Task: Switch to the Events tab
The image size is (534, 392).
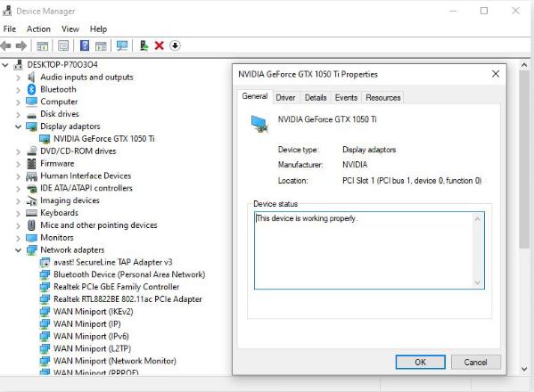Action: 346,98
